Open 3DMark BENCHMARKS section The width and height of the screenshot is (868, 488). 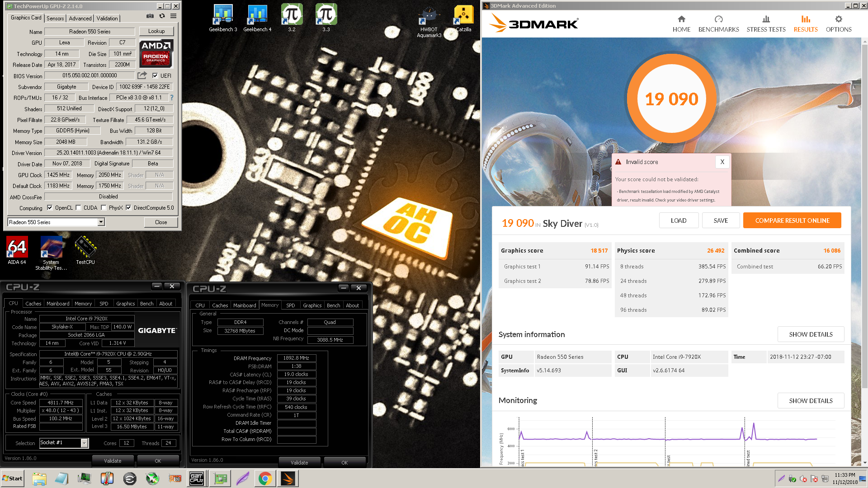click(x=718, y=24)
